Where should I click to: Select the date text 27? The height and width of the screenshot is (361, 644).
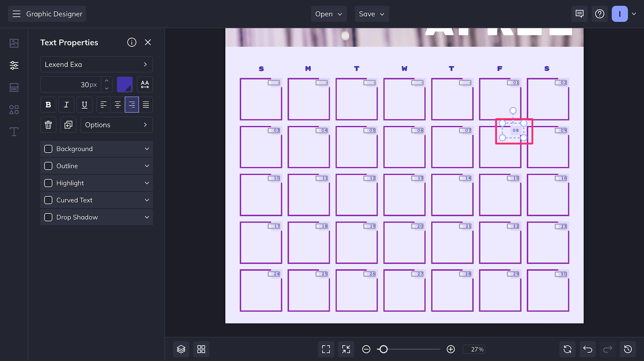click(420, 274)
